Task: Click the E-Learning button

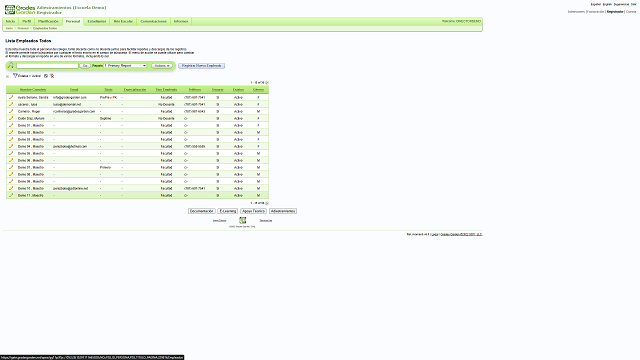Action: point(228,211)
